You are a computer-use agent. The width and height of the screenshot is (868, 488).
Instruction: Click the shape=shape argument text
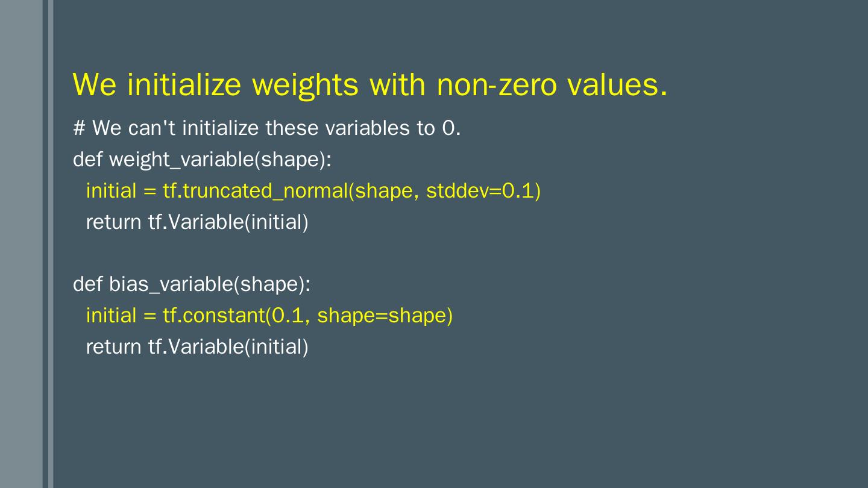(384, 315)
